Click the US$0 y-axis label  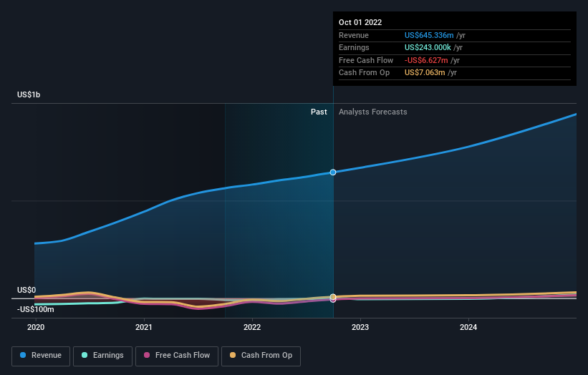(26, 290)
